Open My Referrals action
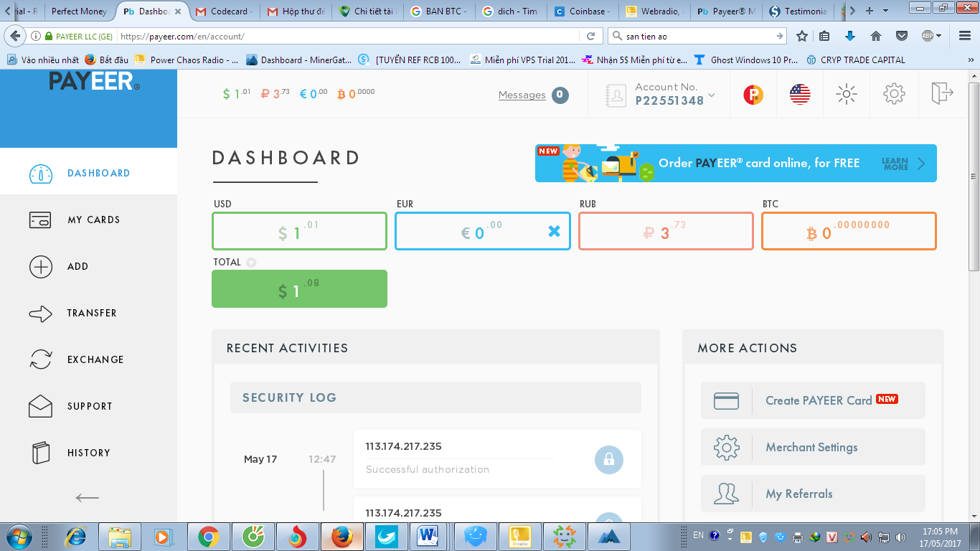This screenshot has width=980, height=551. [x=813, y=494]
